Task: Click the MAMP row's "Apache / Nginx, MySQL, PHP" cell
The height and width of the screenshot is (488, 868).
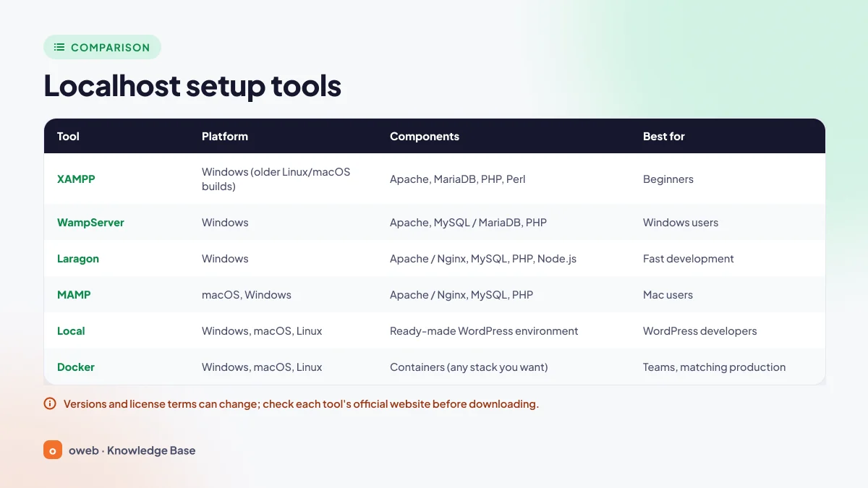Action: pyautogui.click(x=461, y=295)
